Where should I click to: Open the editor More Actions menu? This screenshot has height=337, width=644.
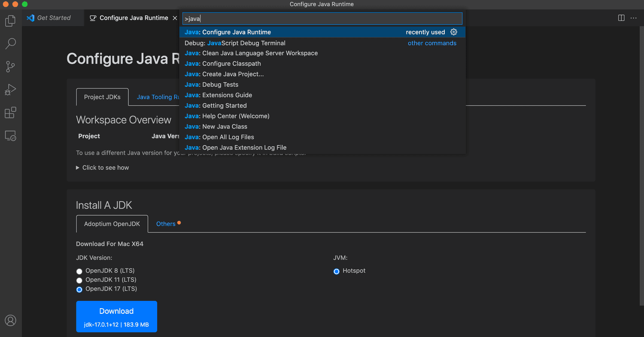coord(634,18)
